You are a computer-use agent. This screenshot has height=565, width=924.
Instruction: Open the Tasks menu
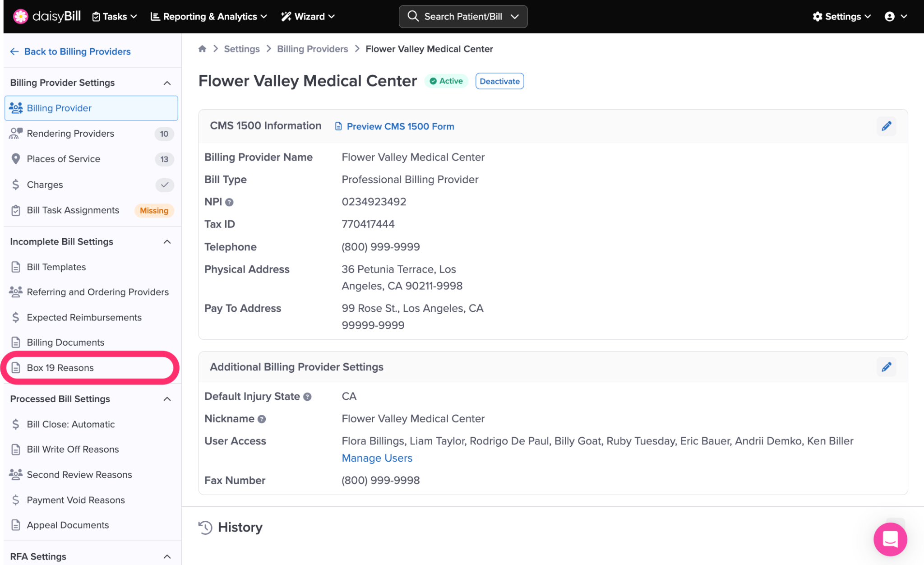[114, 17]
